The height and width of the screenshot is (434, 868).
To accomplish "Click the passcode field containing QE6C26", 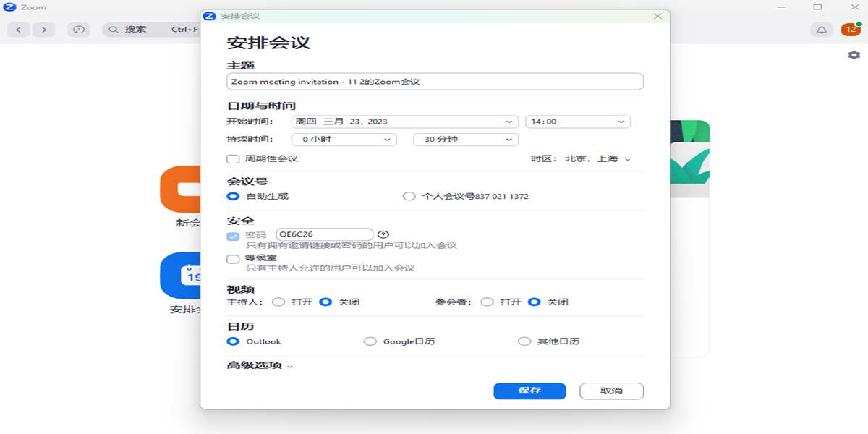I will [x=325, y=234].
